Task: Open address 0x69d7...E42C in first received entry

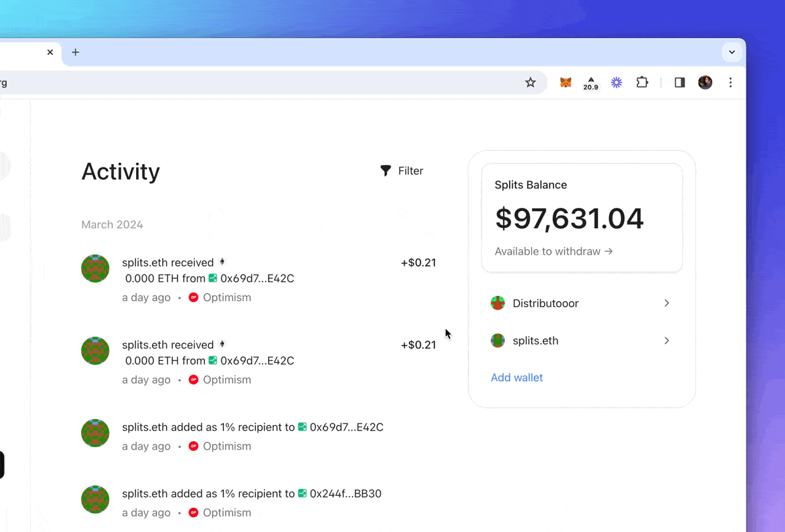Action: (x=257, y=278)
